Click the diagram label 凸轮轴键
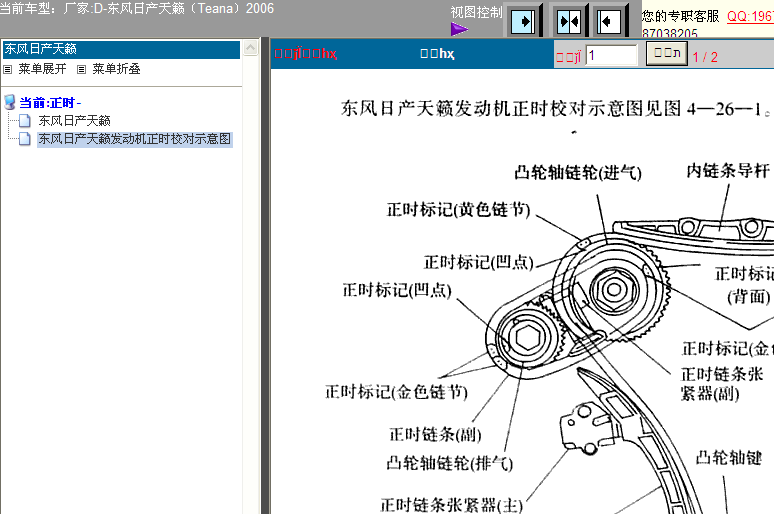 point(729,458)
